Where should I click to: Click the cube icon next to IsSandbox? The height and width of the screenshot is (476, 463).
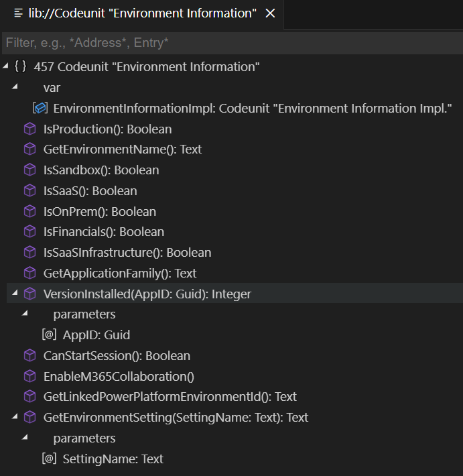pos(29,170)
